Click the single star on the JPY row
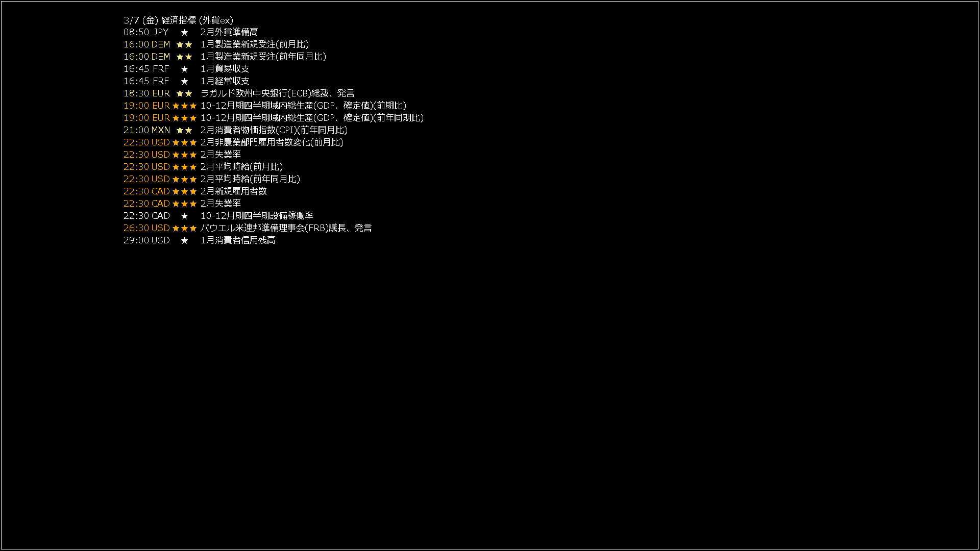980x551 pixels. [x=184, y=32]
